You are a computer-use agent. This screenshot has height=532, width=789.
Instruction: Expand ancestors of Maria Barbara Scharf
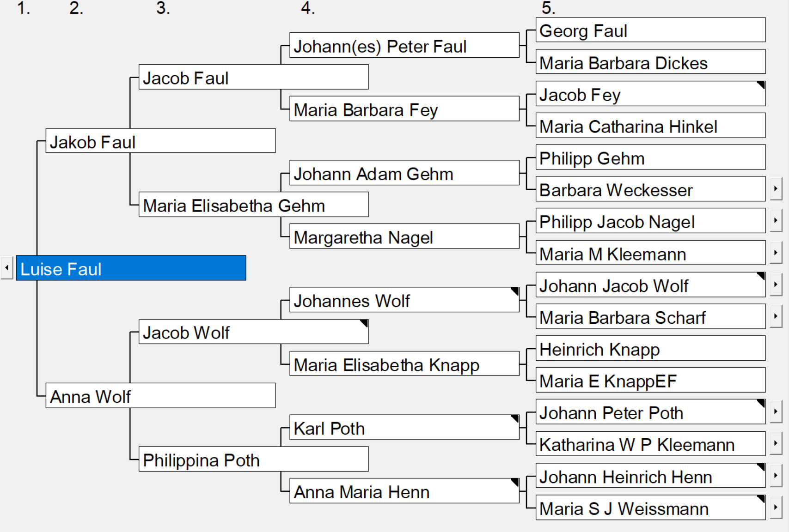776,316
